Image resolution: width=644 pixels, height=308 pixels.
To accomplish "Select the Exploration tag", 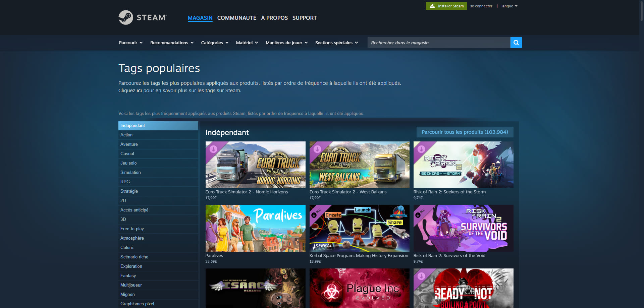I will 158,266.
